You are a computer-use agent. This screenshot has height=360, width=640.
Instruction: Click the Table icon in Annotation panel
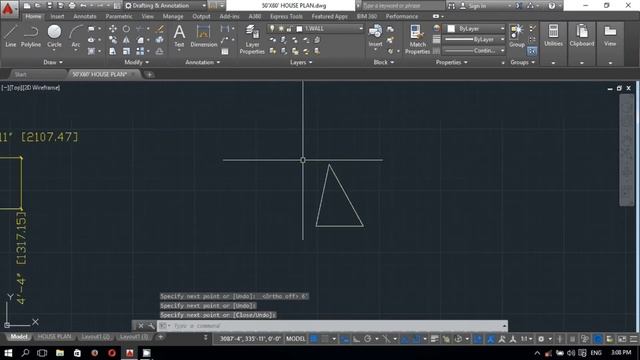click(x=225, y=51)
